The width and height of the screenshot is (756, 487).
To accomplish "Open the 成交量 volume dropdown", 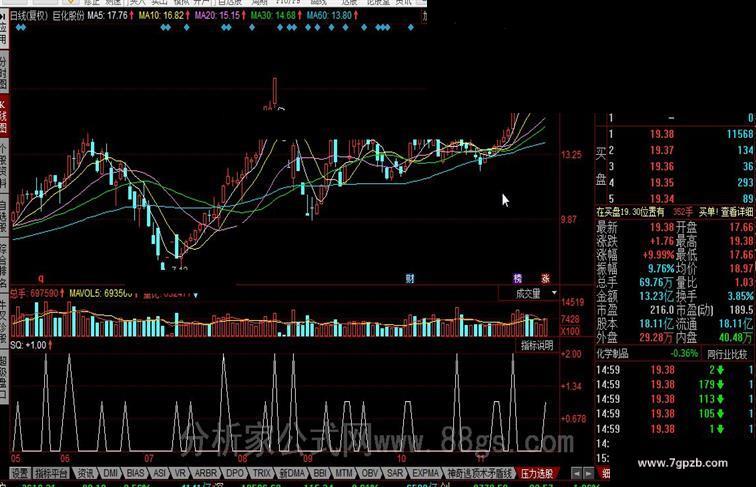I will coord(528,293).
